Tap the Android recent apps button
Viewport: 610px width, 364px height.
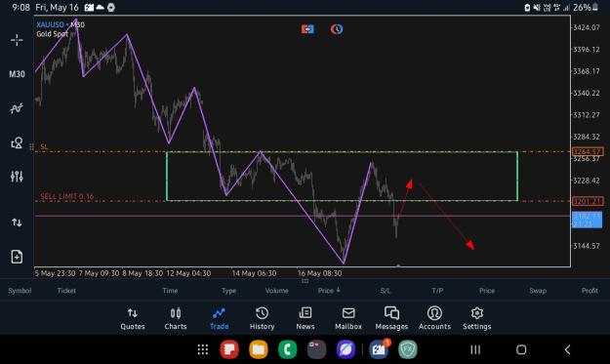click(475, 350)
